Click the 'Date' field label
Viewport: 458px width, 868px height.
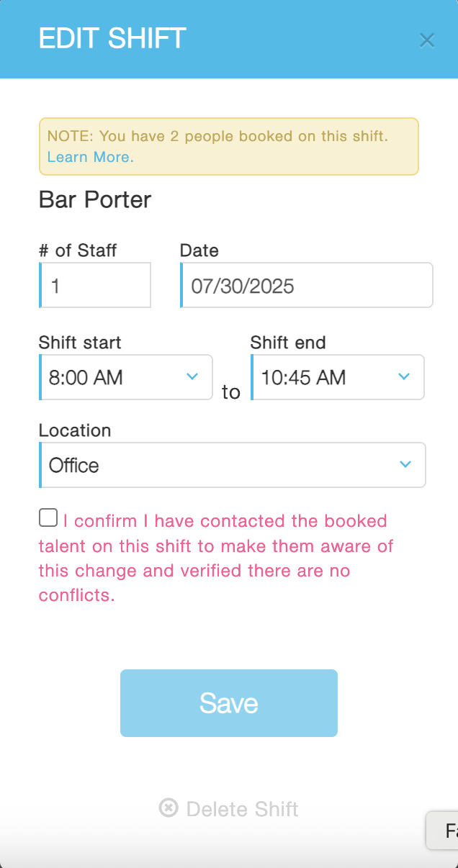199,250
